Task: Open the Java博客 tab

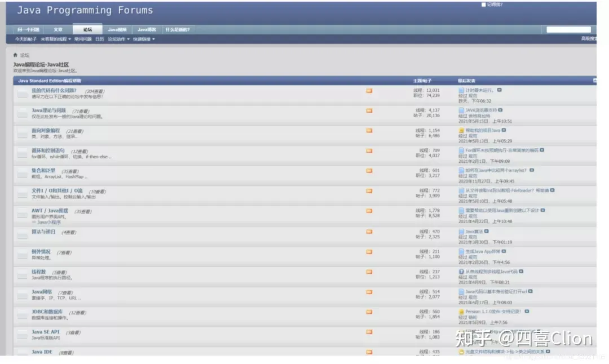Action: 147,29
